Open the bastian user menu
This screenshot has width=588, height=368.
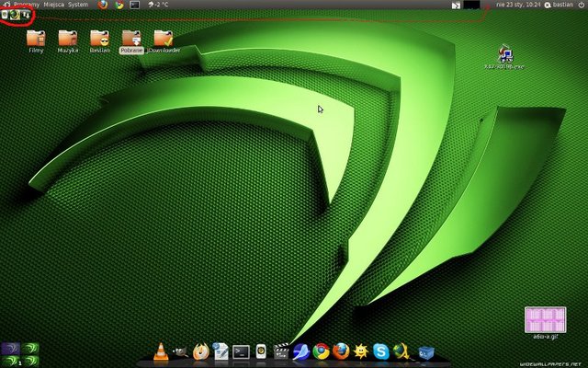[x=559, y=5]
